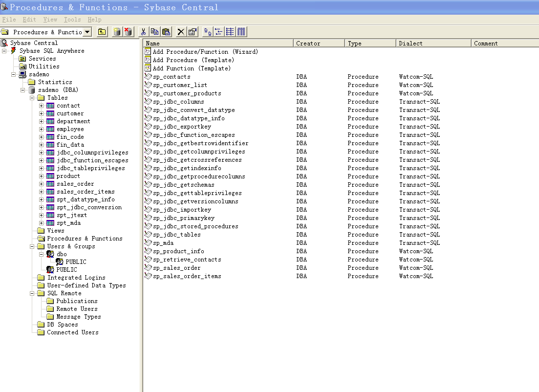
Task: Select the dbo user icon
Action: point(50,254)
